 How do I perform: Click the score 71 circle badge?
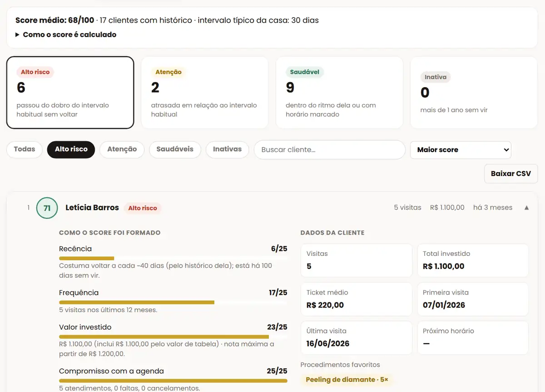pos(47,208)
